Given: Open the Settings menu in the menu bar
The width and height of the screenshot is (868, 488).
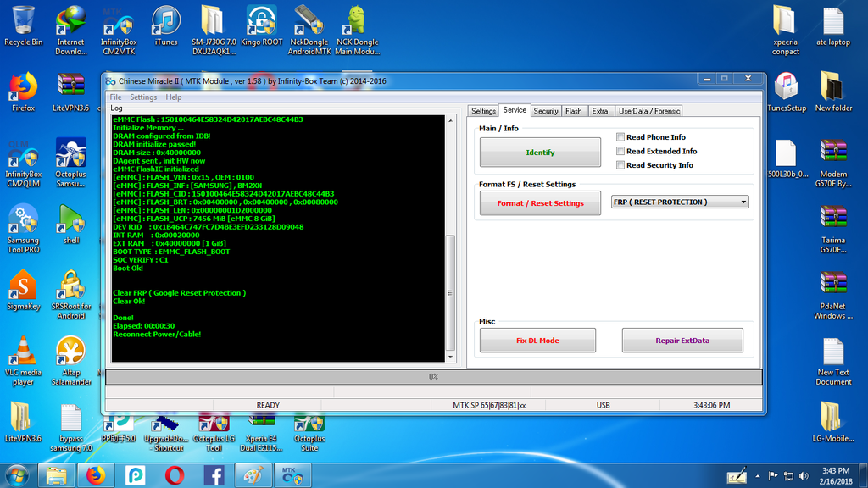Looking at the screenshot, I should click(143, 97).
